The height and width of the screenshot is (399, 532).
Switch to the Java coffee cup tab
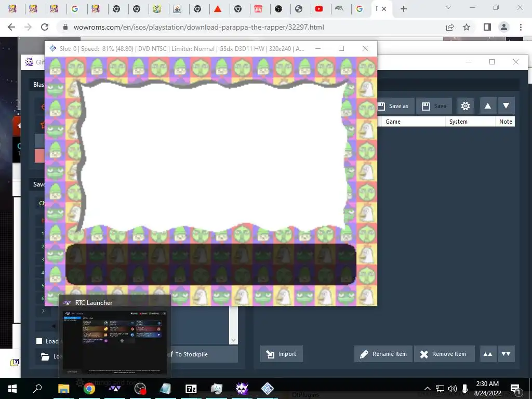pos(177,9)
